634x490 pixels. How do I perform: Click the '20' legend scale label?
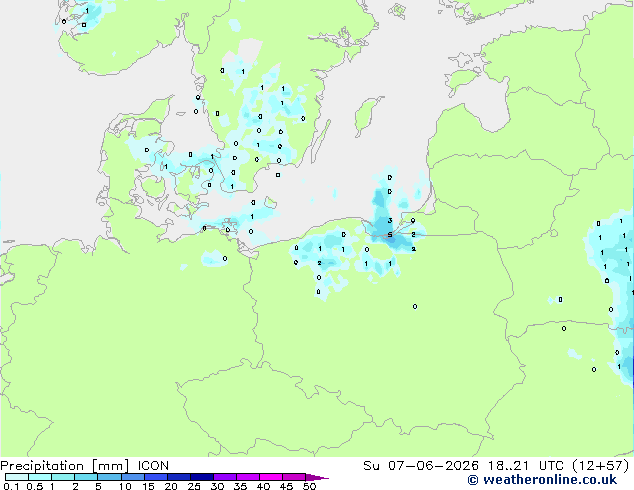coord(171,486)
